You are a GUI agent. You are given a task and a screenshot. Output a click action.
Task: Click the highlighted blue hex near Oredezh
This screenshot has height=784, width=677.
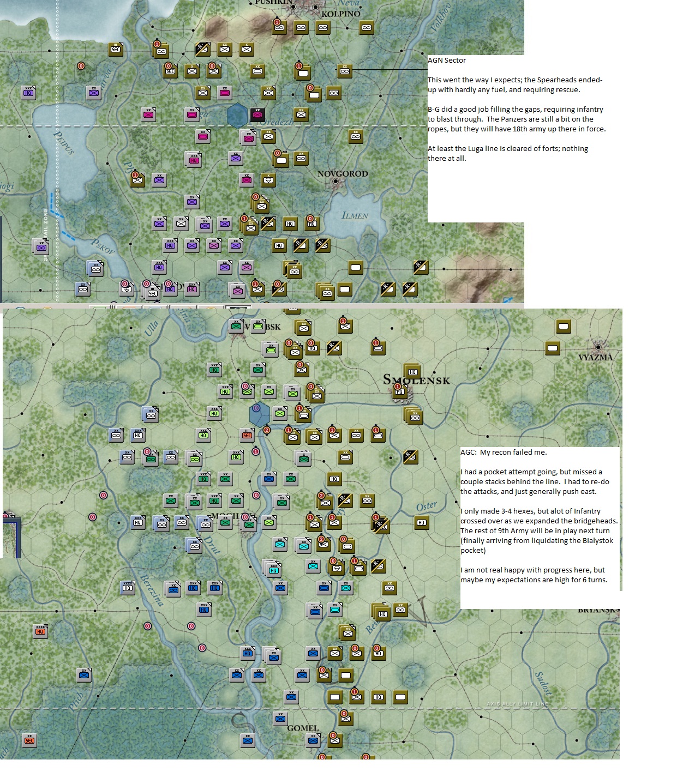(237, 115)
